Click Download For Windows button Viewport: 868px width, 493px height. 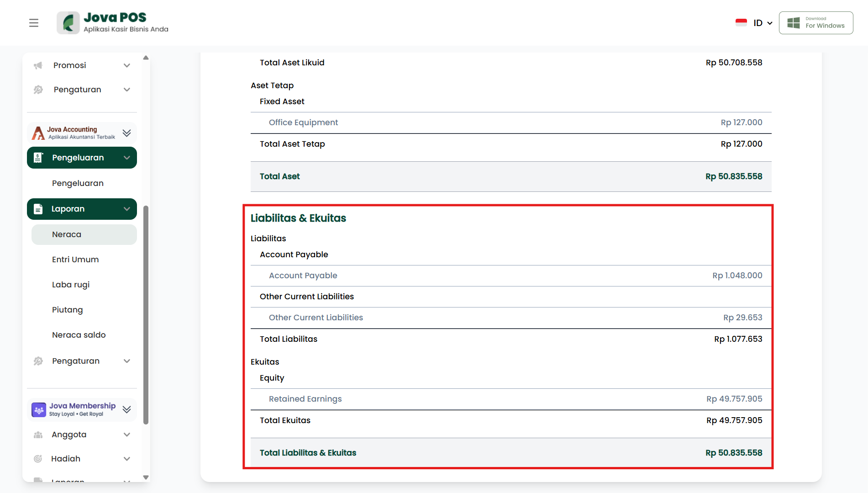coord(815,23)
